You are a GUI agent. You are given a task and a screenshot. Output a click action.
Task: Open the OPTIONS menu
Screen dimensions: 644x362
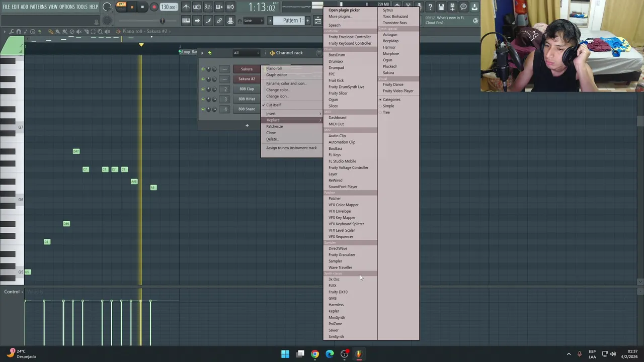coord(67,7)
